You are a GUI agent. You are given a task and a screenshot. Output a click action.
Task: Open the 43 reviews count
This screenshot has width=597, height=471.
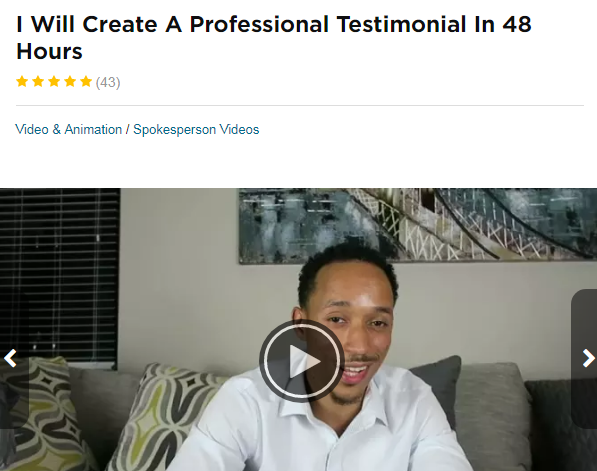click(108, 82)
